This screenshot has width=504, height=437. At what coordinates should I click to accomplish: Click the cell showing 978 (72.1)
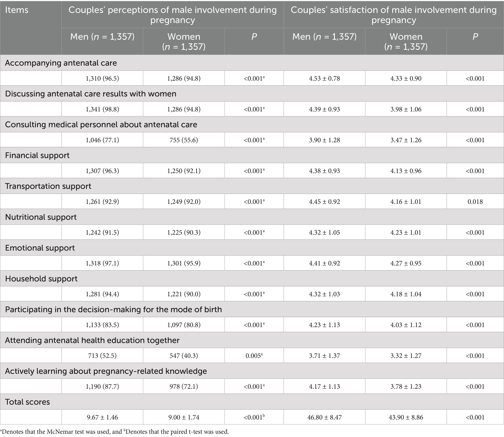184,387
